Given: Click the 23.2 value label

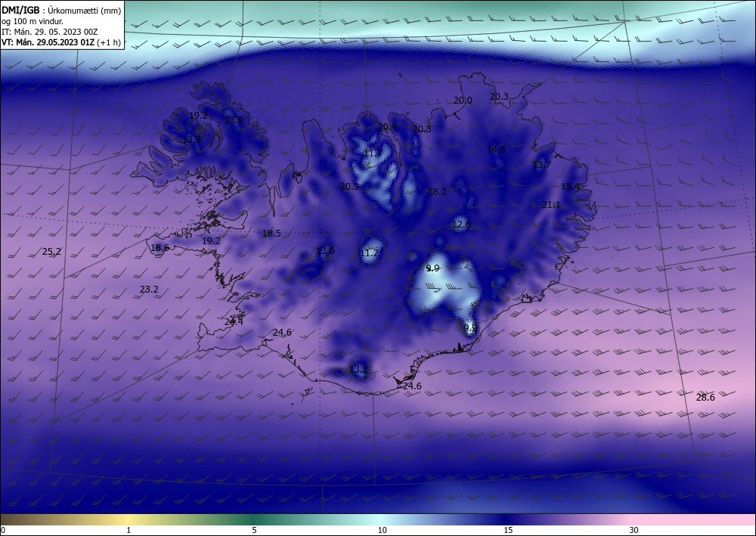Looking at the screenshot, I should pos(149,290).
